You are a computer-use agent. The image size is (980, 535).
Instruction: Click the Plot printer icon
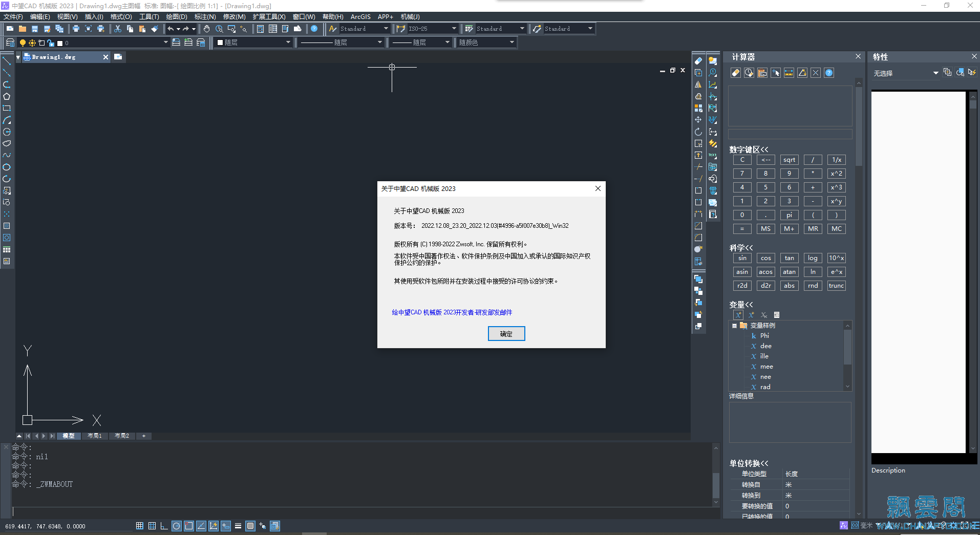point(76,29)
